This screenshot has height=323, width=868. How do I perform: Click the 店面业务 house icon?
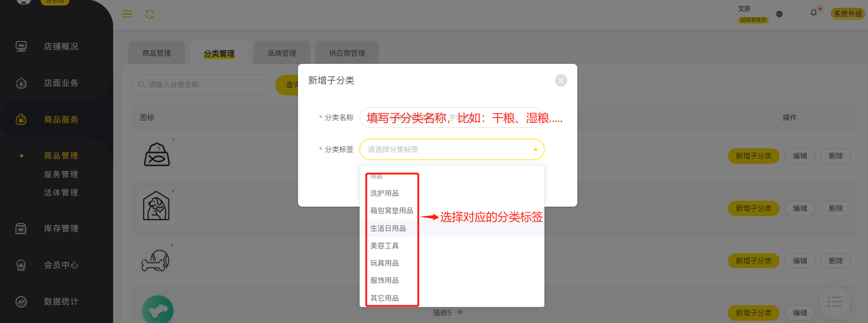(21, 83)
